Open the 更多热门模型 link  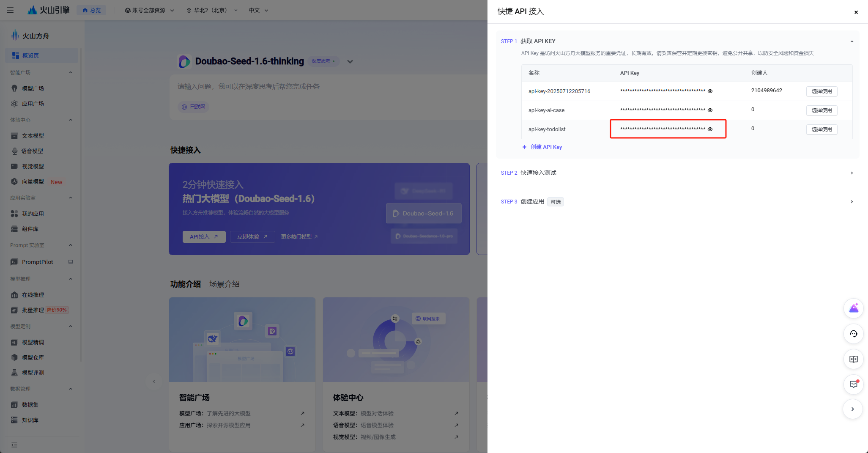299,237
